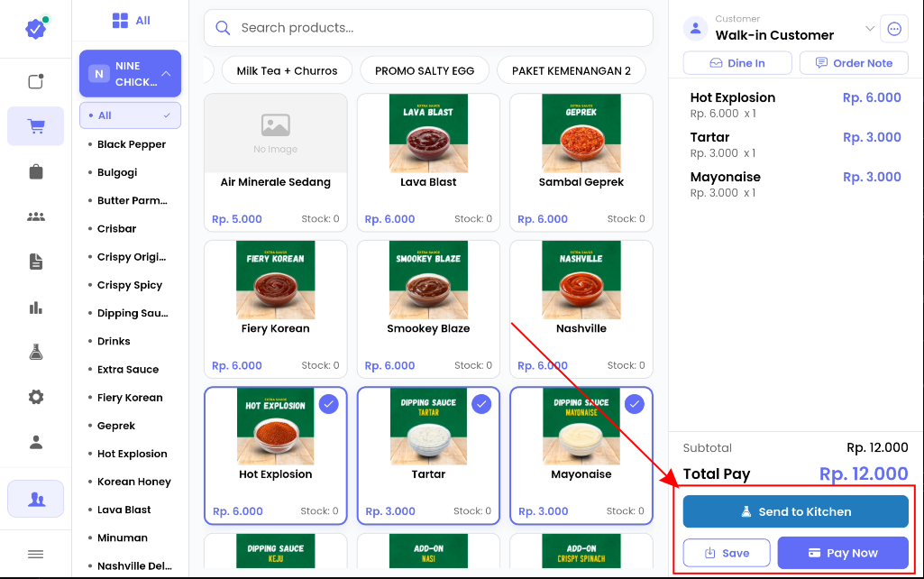The width and height of the screenshot is (924, 579).
Task: Select Tartar order line in cart
Action: point(795,144)
